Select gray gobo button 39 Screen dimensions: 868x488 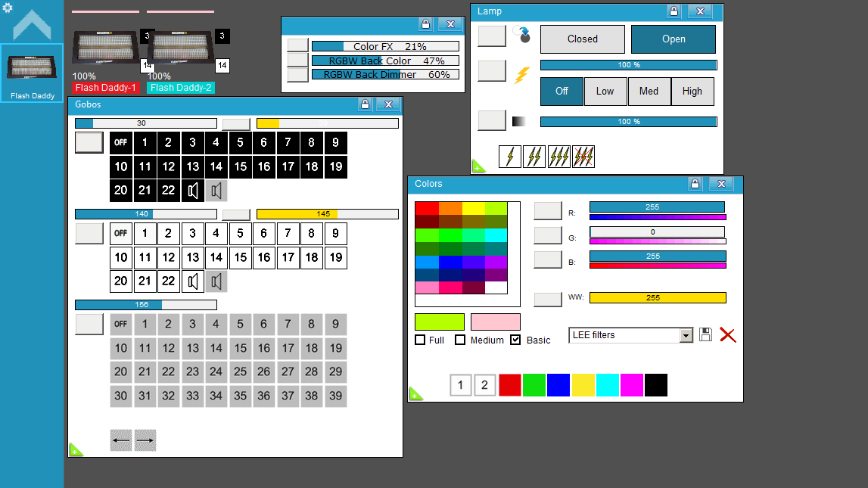point(335,396)
